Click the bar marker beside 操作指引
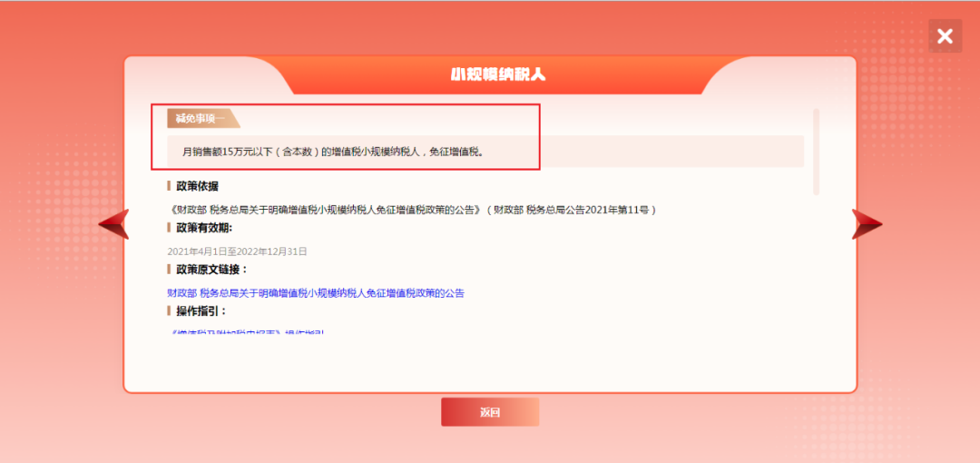 169,311
